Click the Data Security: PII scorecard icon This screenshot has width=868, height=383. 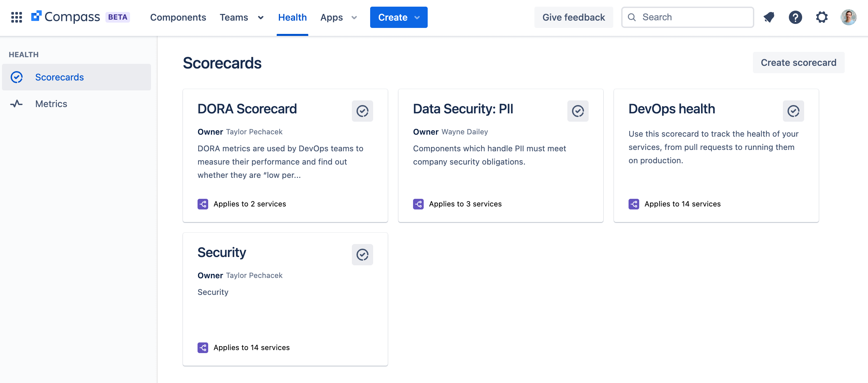pyautogui.click(x=578, y=111)
